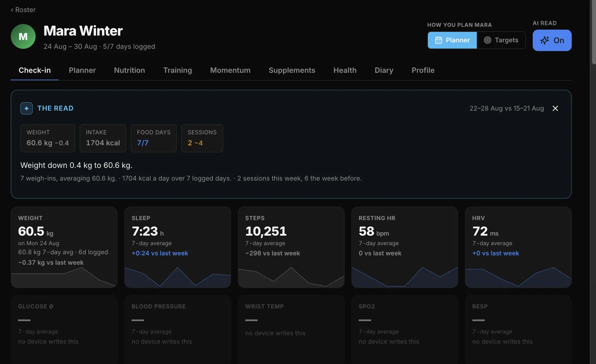Click the SpO2 card

(x=405, y=329)
